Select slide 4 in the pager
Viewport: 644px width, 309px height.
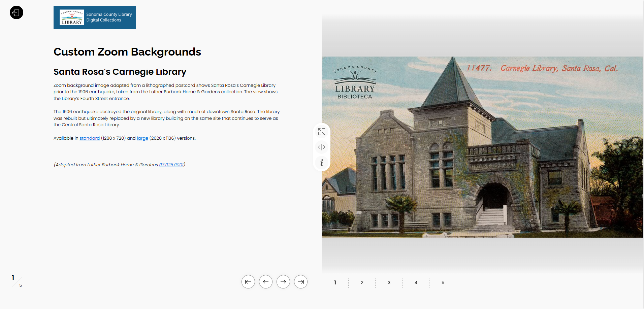(x=416, y=282)
